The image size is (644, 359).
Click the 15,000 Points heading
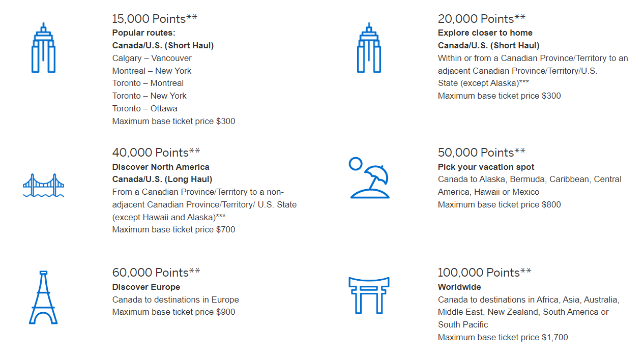click(155, 19)
